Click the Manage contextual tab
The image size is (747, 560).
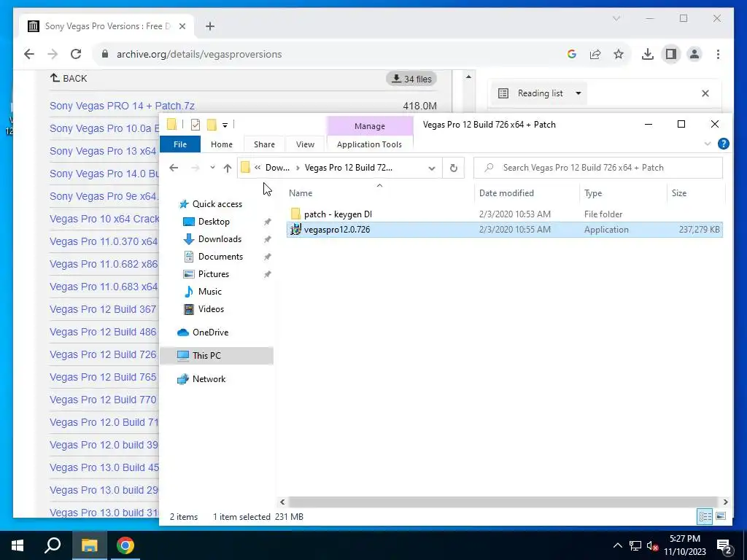pyautogui.click(x=370, y=126)
